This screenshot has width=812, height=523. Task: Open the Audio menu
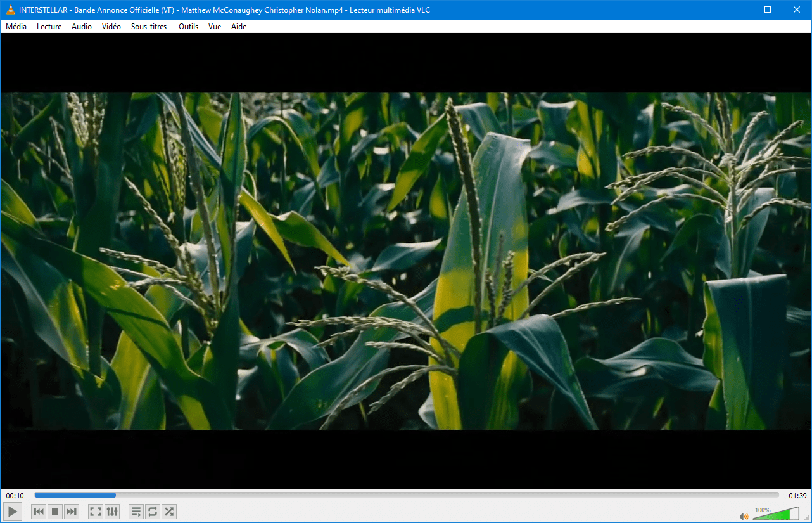pyautogui.click(x=82, y=27)
